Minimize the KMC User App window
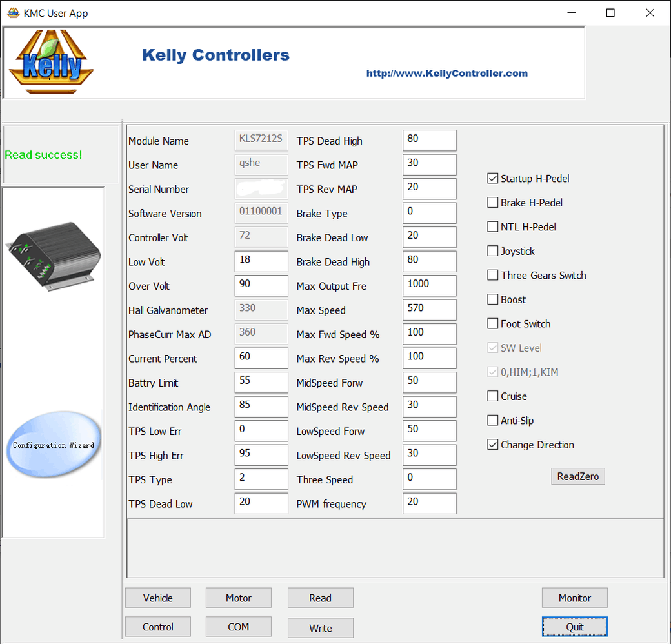The image size is (671, 644). tap(571, 13)
